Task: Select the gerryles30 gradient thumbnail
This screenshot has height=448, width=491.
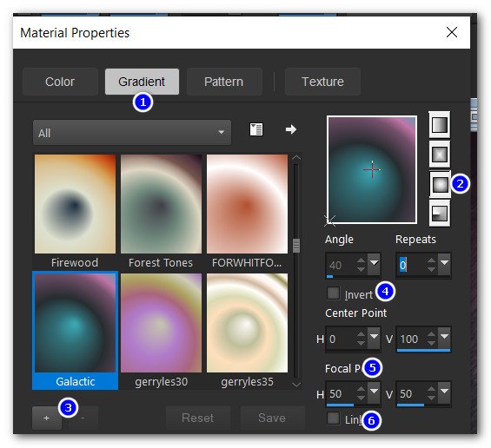Action: (161, 323)
